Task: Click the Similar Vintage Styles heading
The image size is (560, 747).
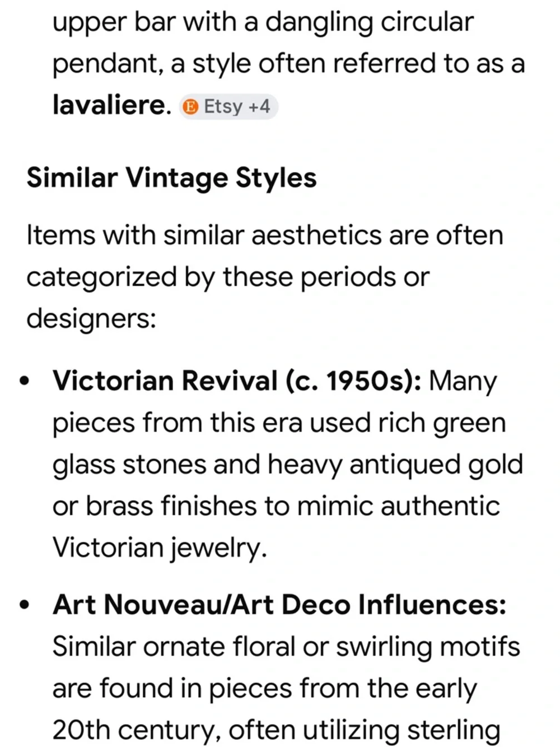Action: (171, 178)
